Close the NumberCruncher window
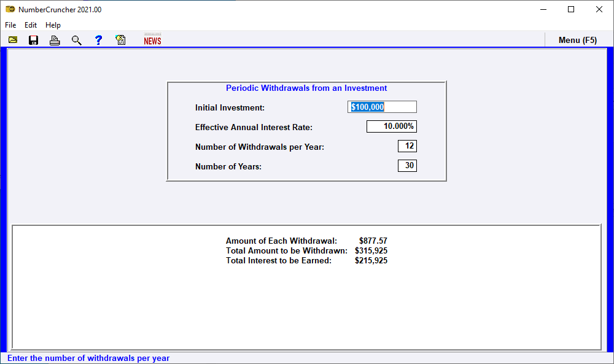 click(599, 9)
